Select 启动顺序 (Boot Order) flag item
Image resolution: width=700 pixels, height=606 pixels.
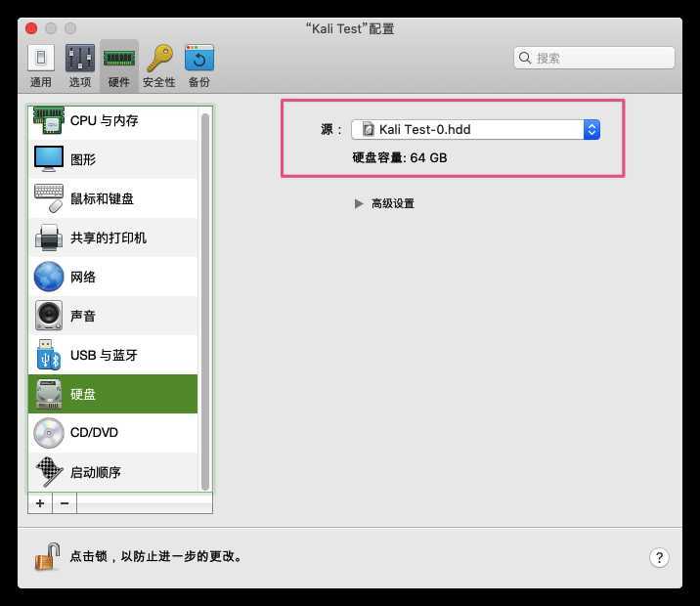[113, 472]
